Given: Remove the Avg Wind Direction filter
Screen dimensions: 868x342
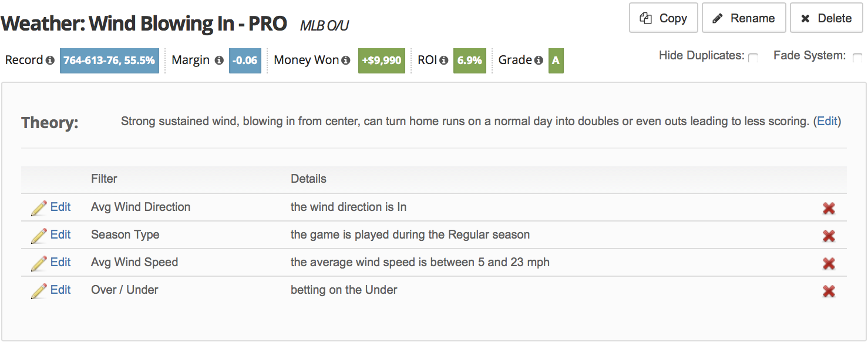Looking at the screenshot, I should coord(829,208).
